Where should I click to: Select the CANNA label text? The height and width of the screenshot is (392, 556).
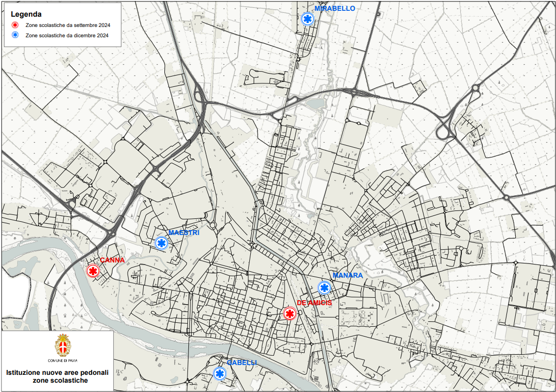112,260
